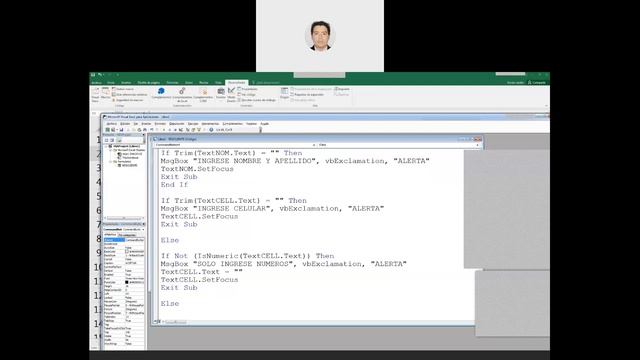Select the userform under Formularios
Screen dimensions: 640x360
tap(129, 165)
